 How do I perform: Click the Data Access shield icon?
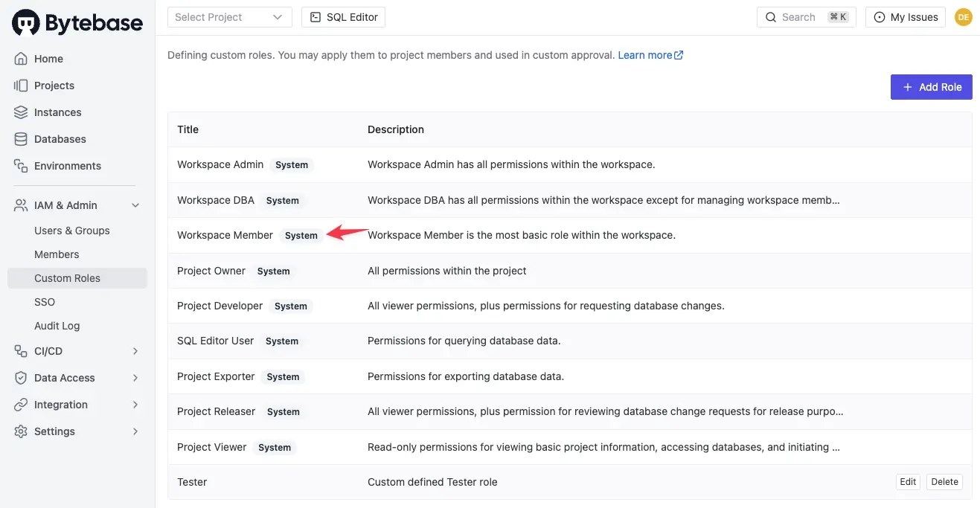click(x=21, y=378)
